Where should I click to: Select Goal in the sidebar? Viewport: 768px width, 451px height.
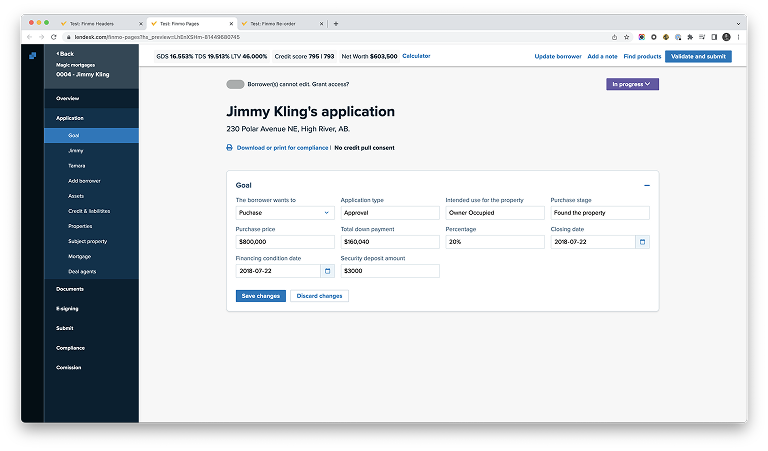pos(92,136)
